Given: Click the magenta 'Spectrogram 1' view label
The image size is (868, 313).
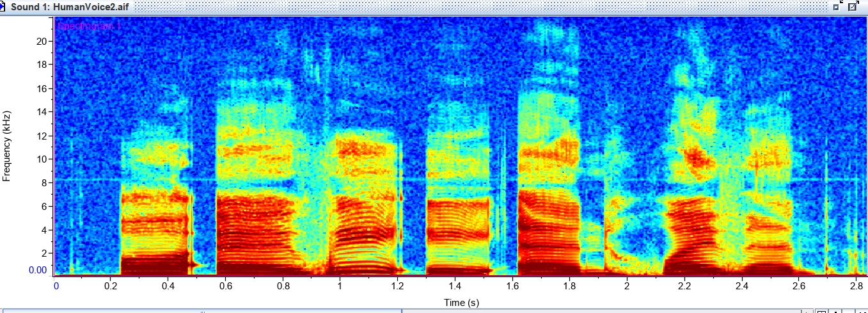Looking at the screenshot, I should click(x=88, y=26).
